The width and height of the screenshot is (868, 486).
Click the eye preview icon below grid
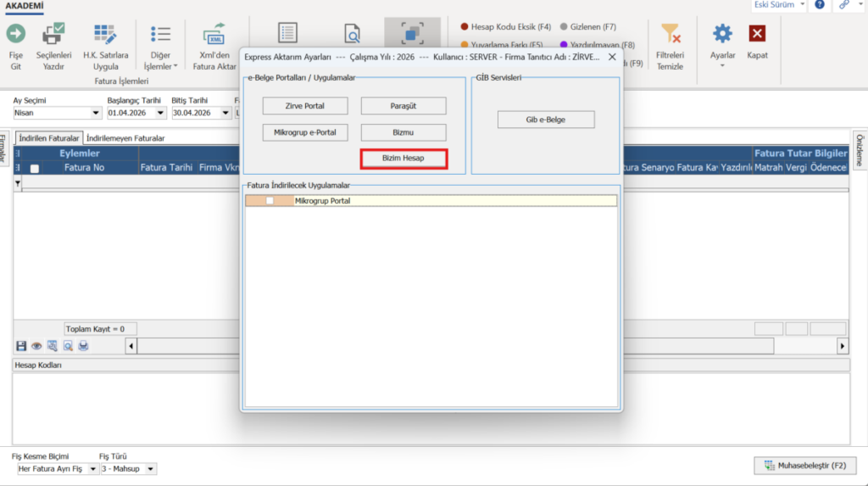click(x=36, y=346)
